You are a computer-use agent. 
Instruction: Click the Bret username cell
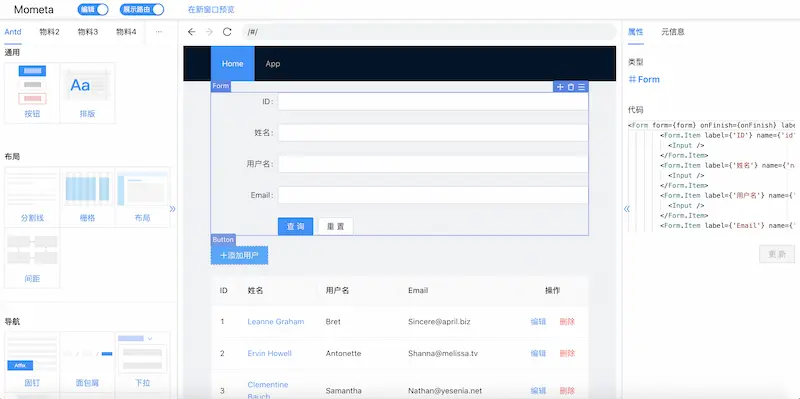pos(333,321)
